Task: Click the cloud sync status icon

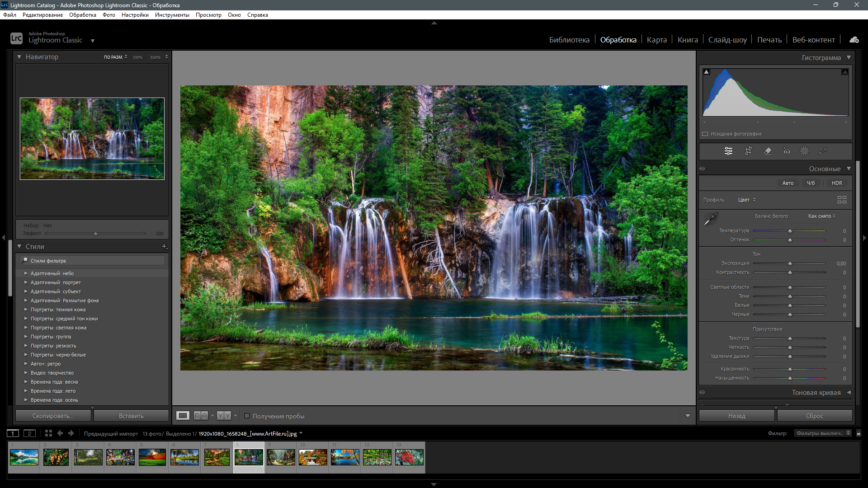Action: tap(854, 40)
